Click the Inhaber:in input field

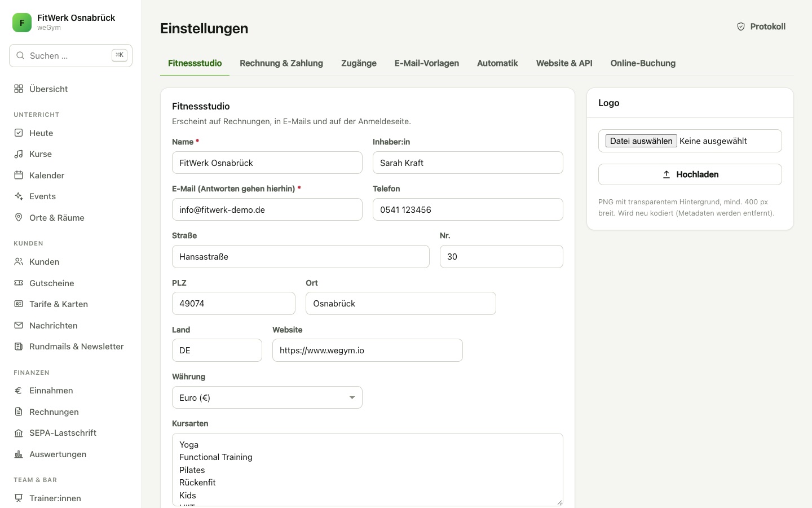[x=467, y=163]
